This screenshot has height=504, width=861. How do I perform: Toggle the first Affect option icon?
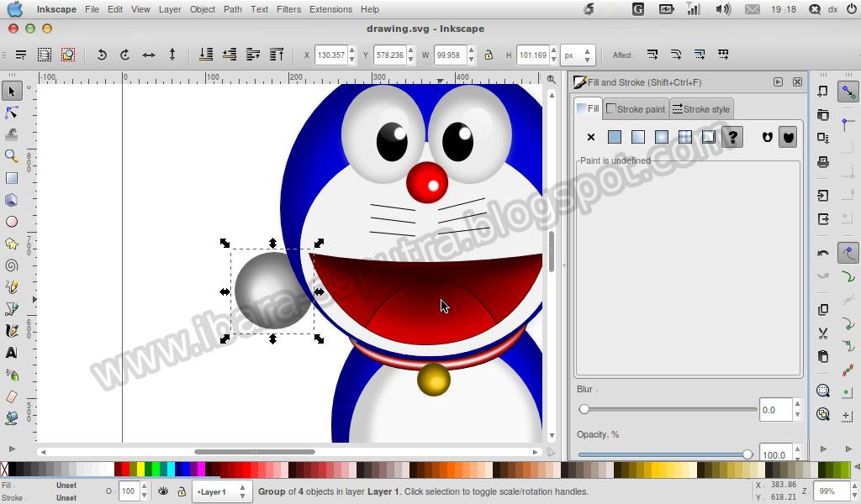(x=652, y=55)
